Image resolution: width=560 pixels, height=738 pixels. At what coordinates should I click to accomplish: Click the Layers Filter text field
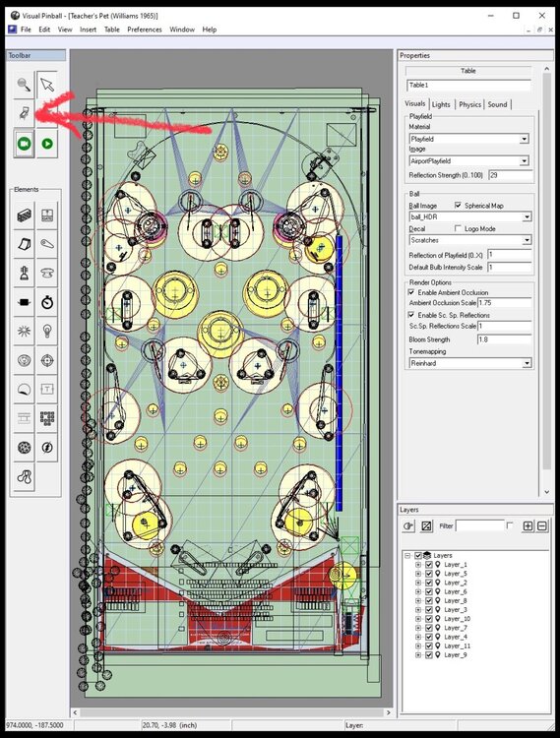[479, 525]
